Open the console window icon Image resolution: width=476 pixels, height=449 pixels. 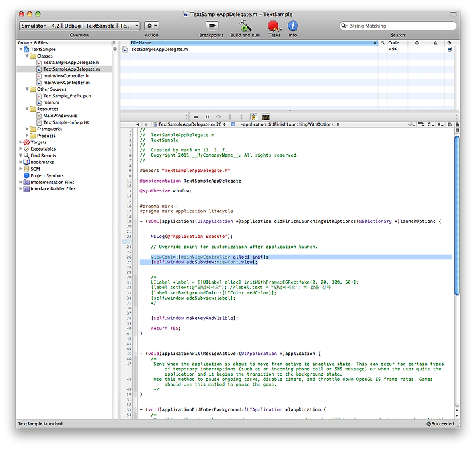(266, 117)
